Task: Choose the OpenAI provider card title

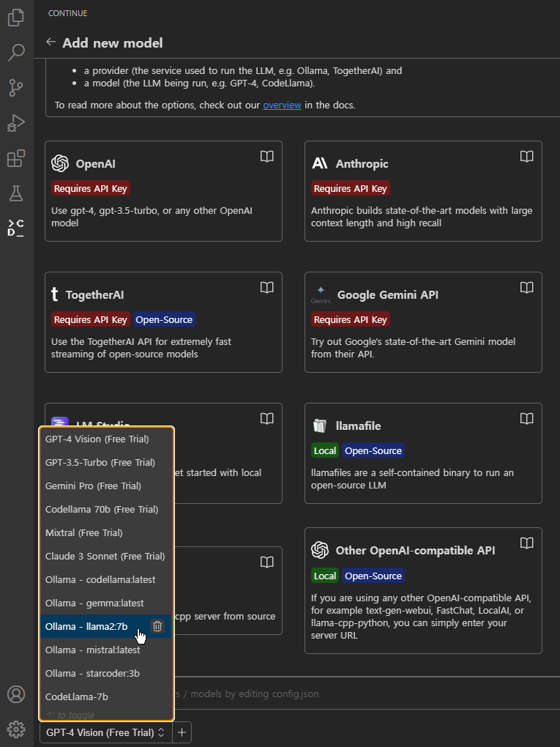Action: click(x=95, y=163)
